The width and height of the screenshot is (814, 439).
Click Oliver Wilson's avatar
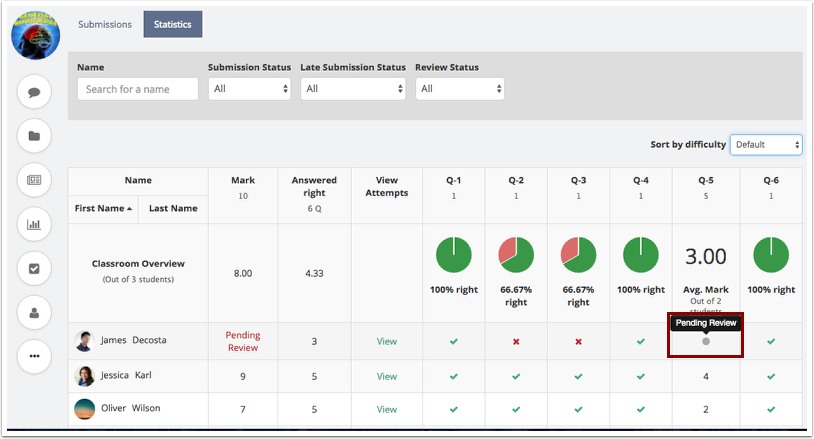coord(85,409)
